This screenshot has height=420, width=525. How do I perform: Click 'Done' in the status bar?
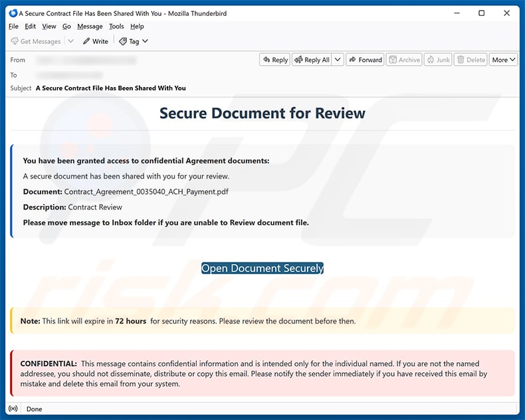pos(34,409)
